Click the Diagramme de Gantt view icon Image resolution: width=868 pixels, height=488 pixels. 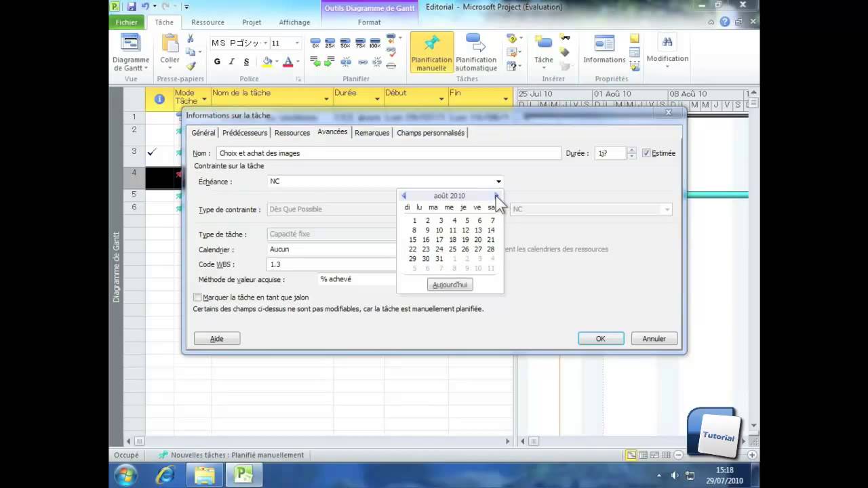click(130, 43)
